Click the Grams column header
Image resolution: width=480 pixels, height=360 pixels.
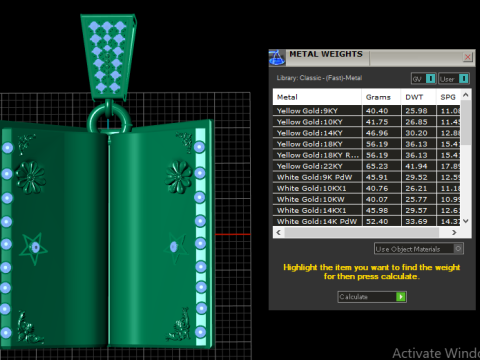(x=381, y=97)
